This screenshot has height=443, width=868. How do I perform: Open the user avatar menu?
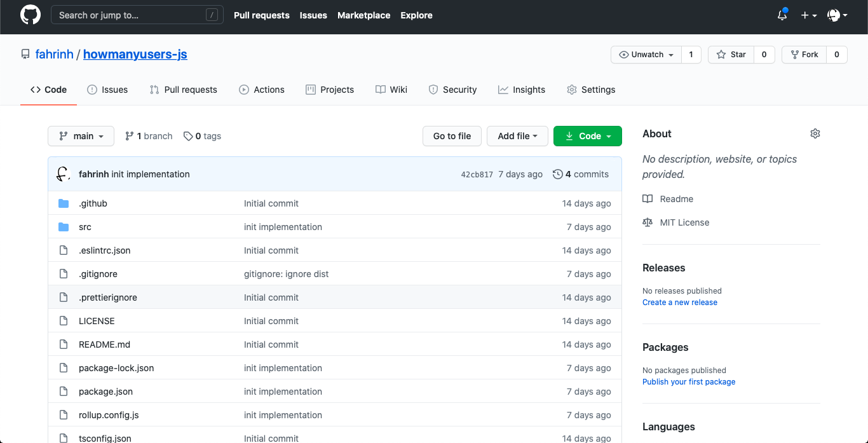click(x=837, y=15)
